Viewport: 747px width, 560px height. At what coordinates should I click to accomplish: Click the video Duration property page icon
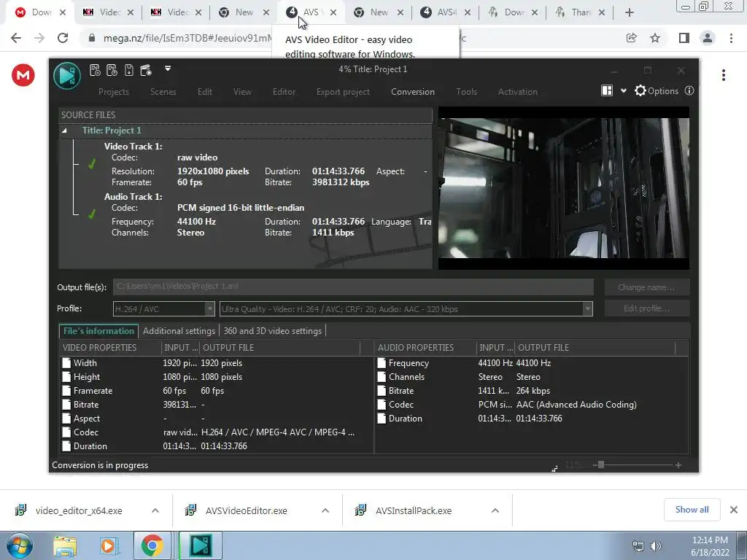(66, 446)
